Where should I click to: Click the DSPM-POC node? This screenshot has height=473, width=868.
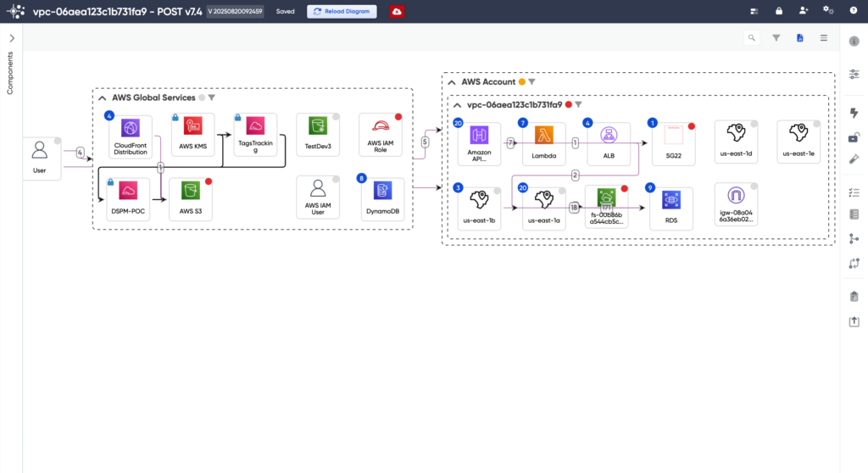(x=128, y=199)
